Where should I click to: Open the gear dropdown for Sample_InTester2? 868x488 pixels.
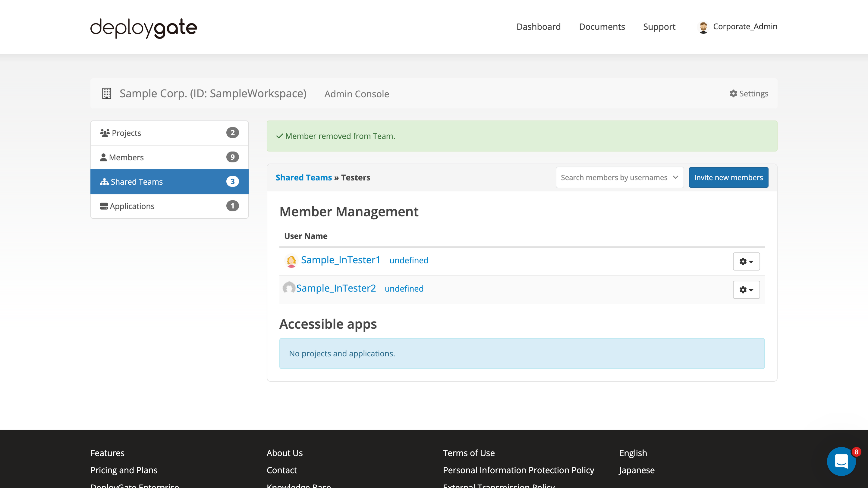(746, 289)
